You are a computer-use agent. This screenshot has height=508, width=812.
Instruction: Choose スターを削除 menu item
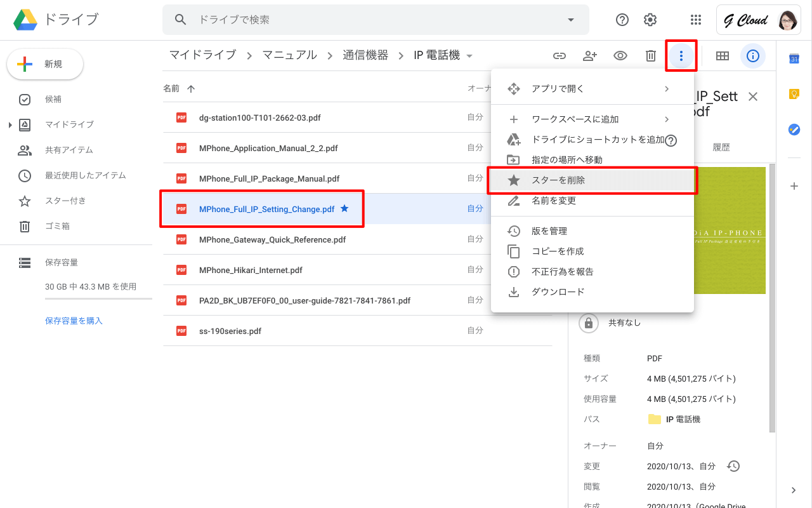tap(592, 180)
